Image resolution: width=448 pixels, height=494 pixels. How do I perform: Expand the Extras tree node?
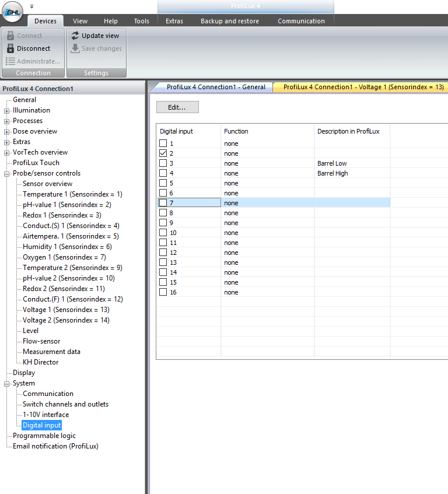click(x=6, y=142)
